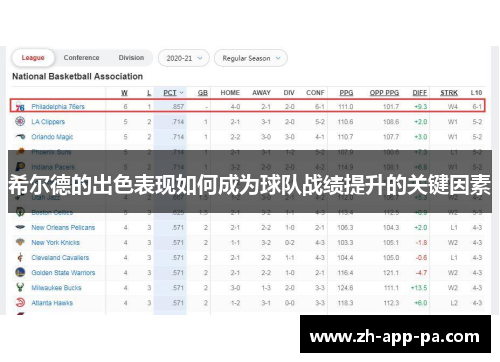500x362 pixels.
Task: Sort table by DIFF column
Action: 420,93
